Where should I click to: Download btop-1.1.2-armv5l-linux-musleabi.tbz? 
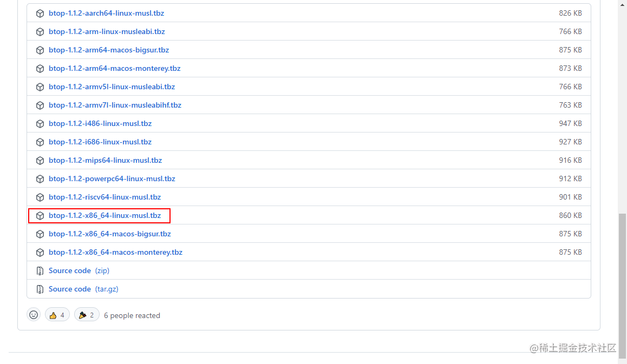(x=112, y=87)
